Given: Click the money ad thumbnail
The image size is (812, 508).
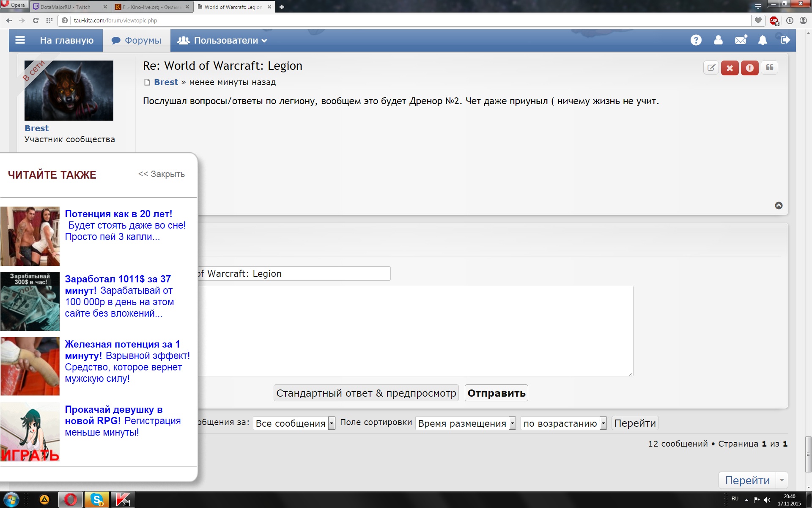Looking at the screenshot, I should click(x=30, y=301).
